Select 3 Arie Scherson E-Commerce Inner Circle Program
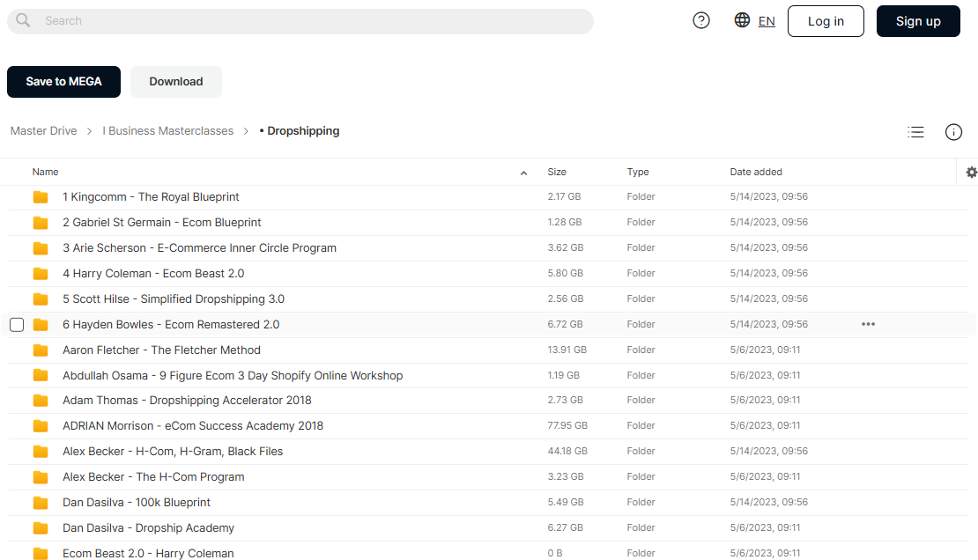The image size is (978, 560). coord(200,248)
